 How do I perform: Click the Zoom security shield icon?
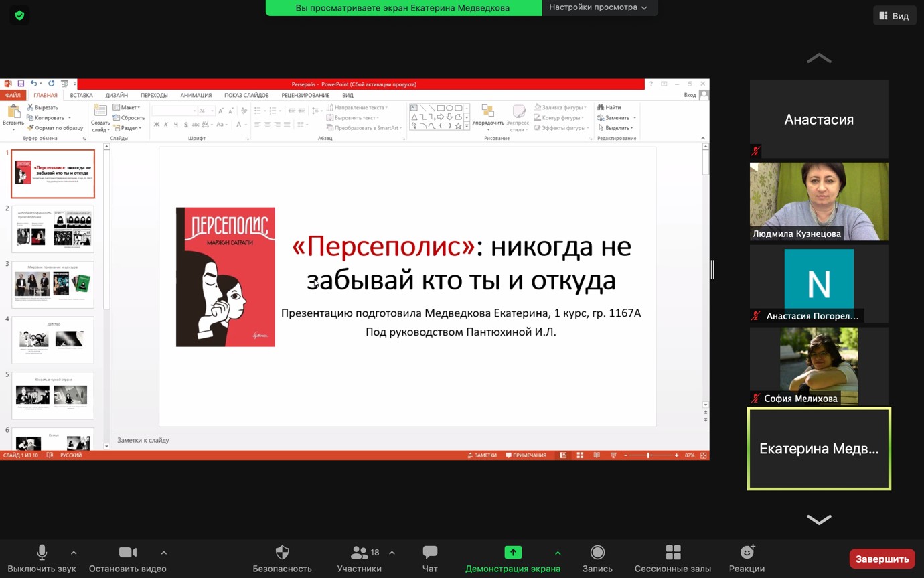tap(19, 15)
